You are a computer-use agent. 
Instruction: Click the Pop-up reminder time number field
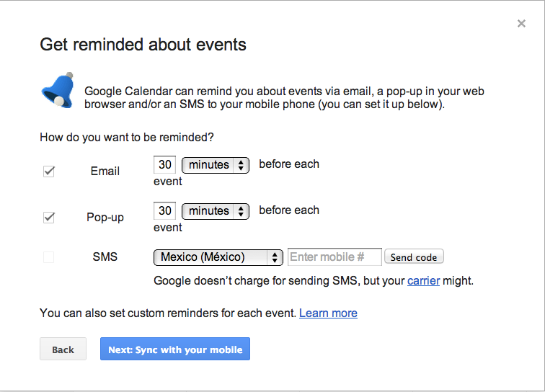coord(165,211)
